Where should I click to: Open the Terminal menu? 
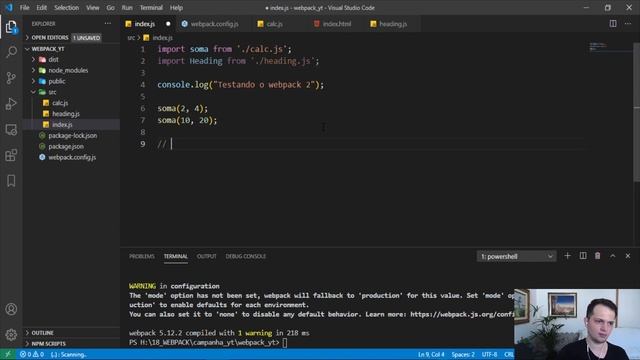point(151,8)
